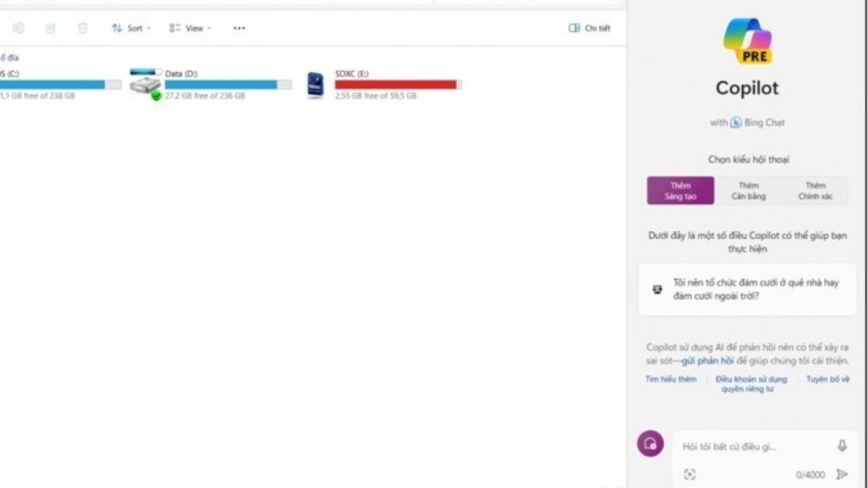This screenshot has height=488, width=868.
Task: Click the send arrow icon
Action: (842, 474)
